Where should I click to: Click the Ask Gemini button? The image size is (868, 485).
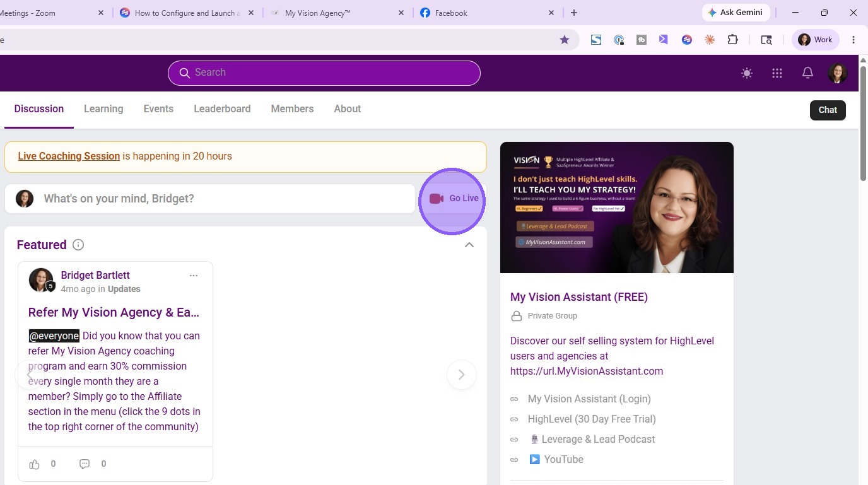pos(736,13)
